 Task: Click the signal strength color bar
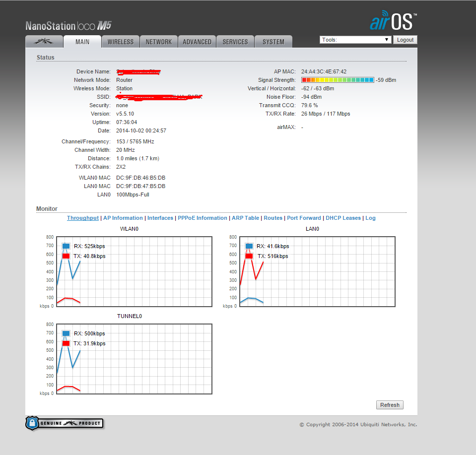pos(338,80)
